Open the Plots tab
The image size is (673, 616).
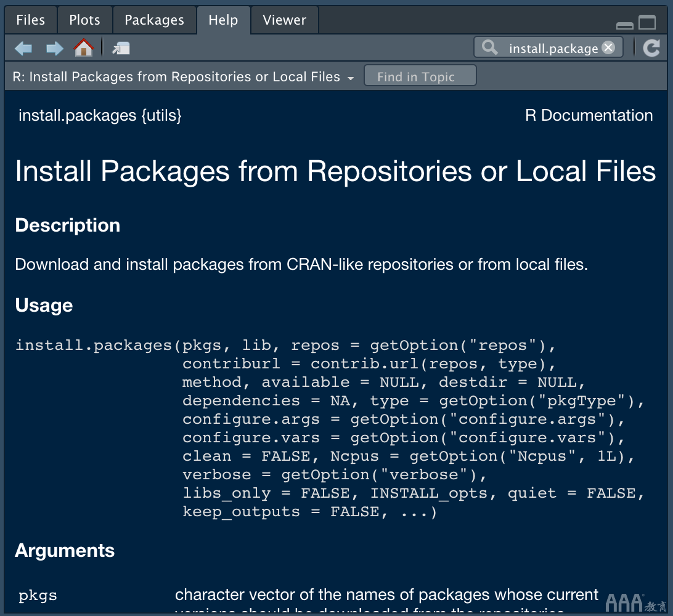[84, 20]
